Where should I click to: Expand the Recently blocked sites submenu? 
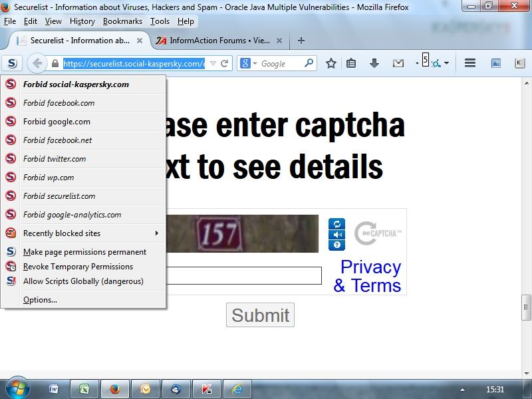[x=84, y=233]
